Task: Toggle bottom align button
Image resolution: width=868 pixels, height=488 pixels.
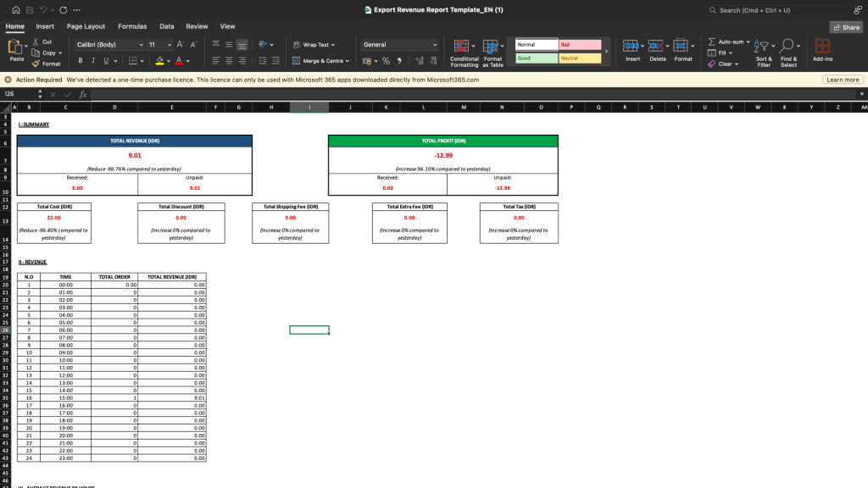Action: (242, 45)
